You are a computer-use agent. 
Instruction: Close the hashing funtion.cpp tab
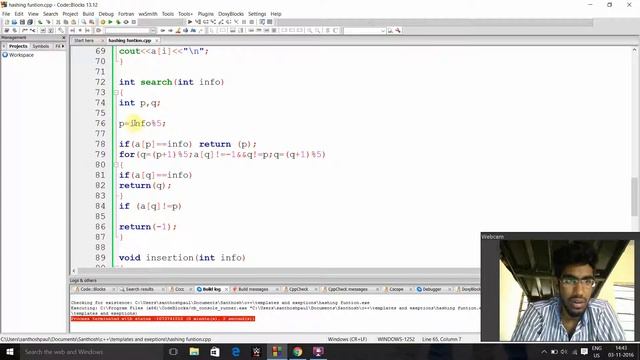tap(157, 40)
